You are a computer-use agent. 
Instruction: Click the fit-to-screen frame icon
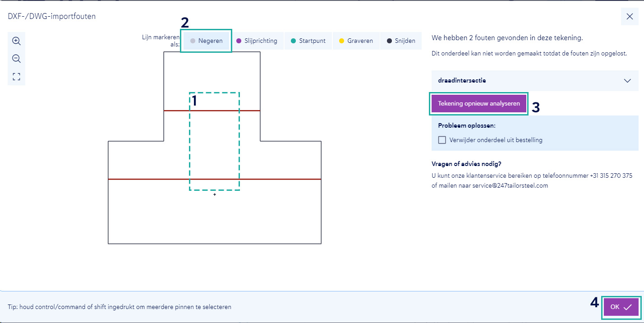(x=17, y=77)
